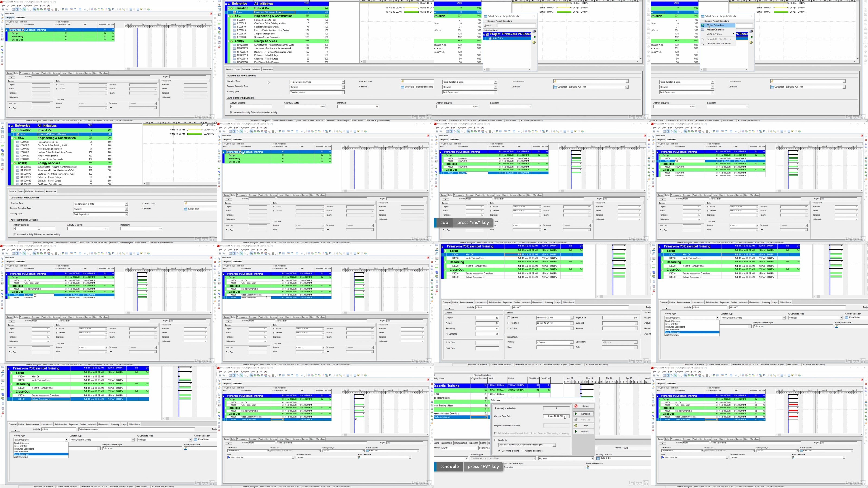
Task: Tick the Set Data Date and Planned Start checkbox
Action: (x=495, y=433)
